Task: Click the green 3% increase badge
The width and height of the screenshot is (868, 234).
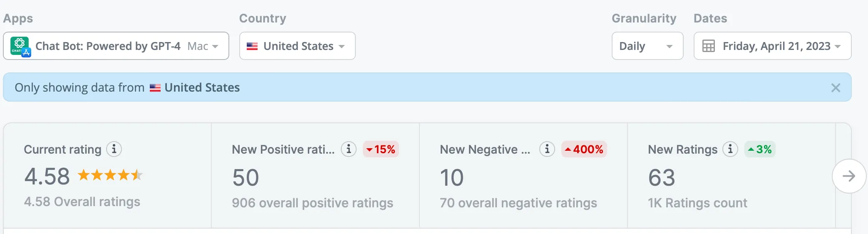Action: point(760,149)
